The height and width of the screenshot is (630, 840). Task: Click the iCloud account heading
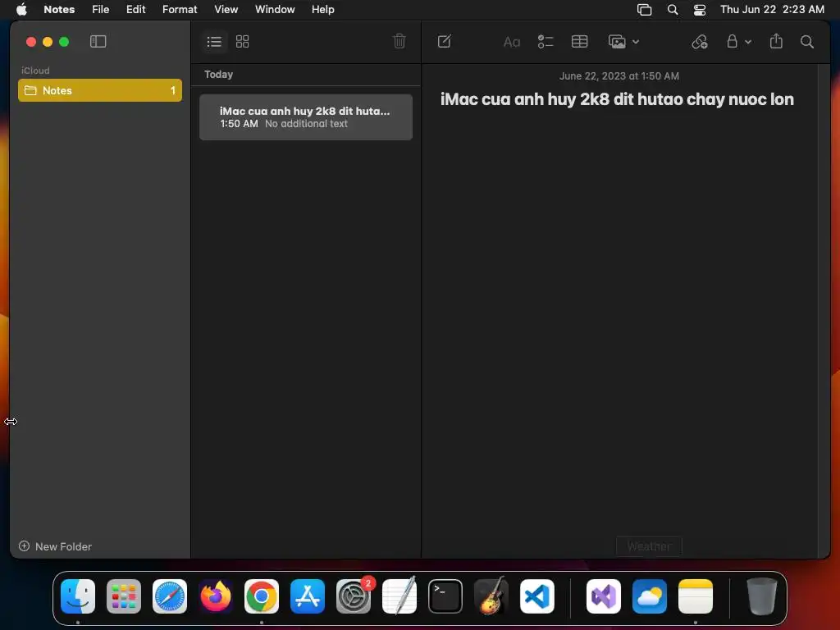point(35,71)
